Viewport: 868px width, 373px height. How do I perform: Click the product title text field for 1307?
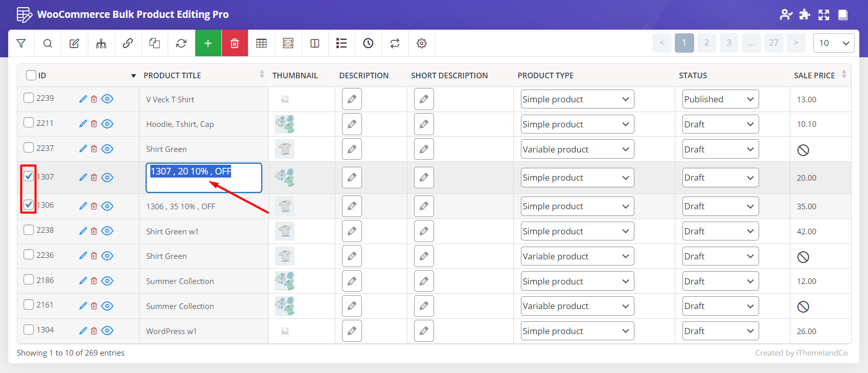coord(203,178)
